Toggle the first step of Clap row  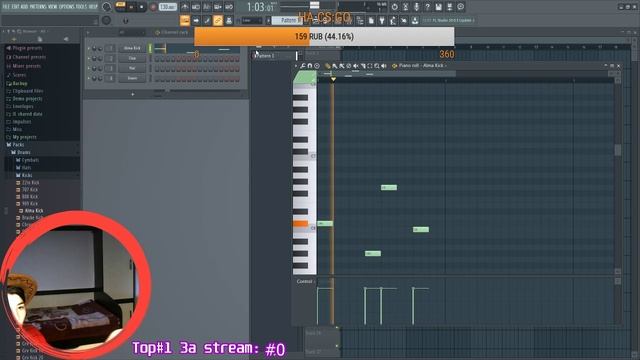tap(157, 58)
